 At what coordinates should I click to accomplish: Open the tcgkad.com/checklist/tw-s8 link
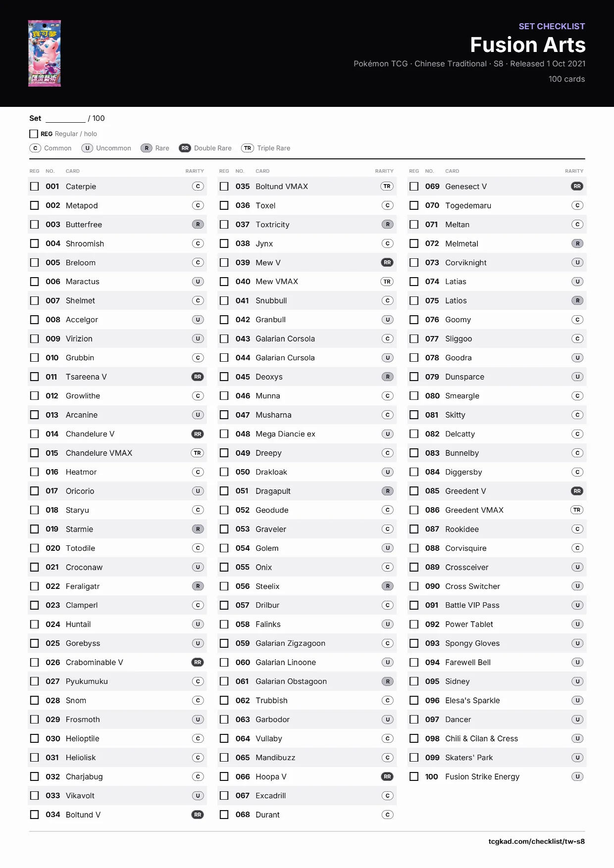[536, 841]
